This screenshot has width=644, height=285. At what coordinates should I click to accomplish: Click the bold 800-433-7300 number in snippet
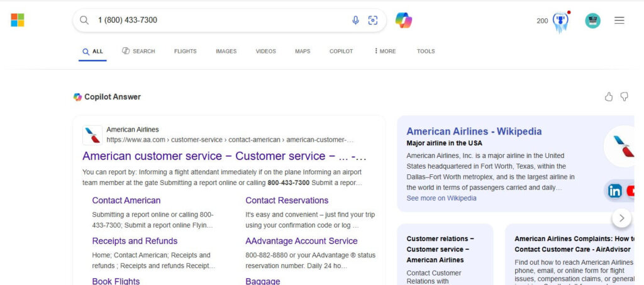pos(288,182)
